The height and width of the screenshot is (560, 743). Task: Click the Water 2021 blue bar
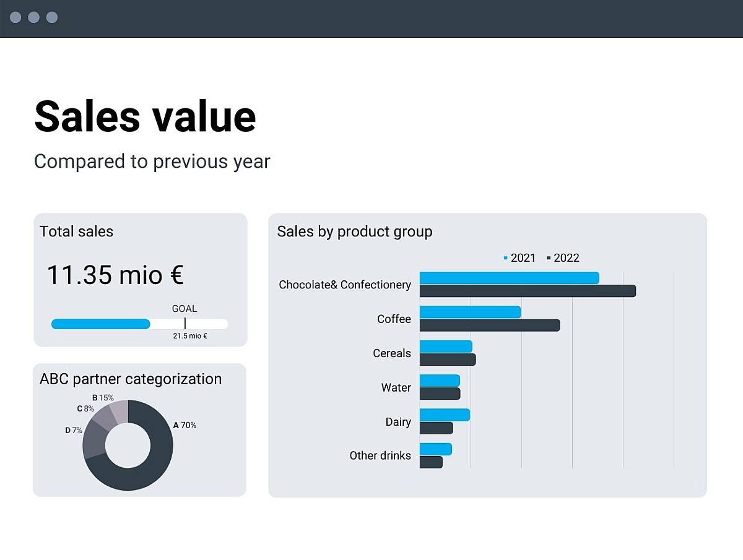coord(440,381)
